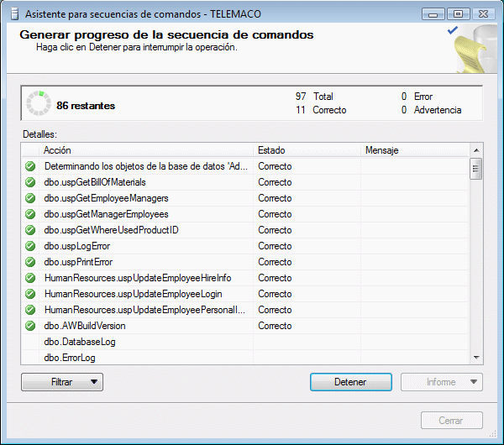Click the details list scroll up arrow
Viewport: 504px width, 445px height.
[x=476, y=150]
